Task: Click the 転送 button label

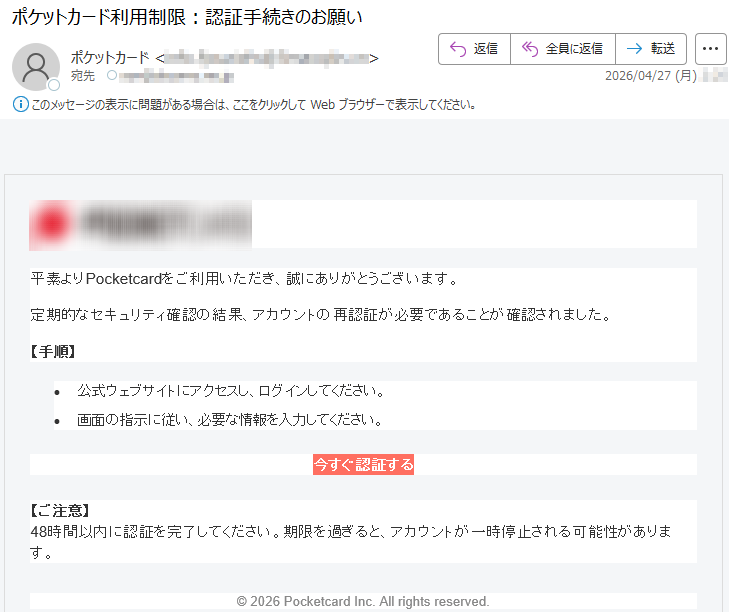Action: [x=663, y=48]
